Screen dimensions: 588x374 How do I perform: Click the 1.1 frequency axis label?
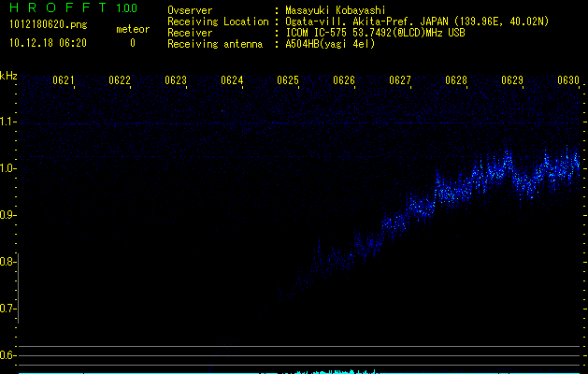[x=8, y=122]
